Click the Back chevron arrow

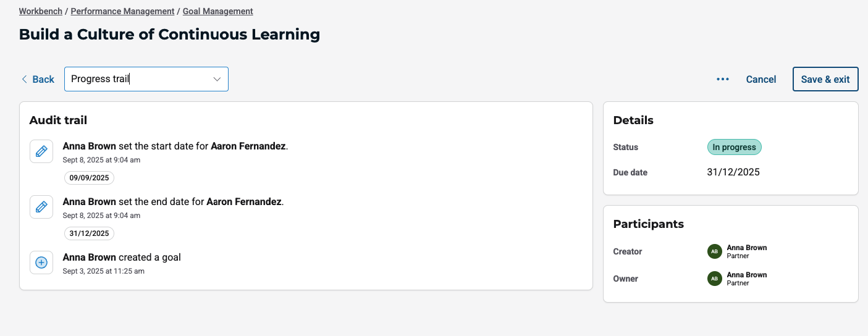(25, 79)
